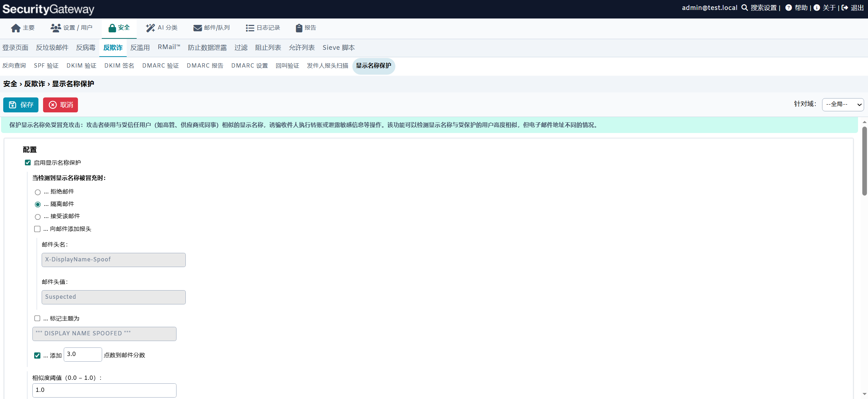Screen dimensions: 868x399
Task: Click the 退出 link
Action: (857, 7)
